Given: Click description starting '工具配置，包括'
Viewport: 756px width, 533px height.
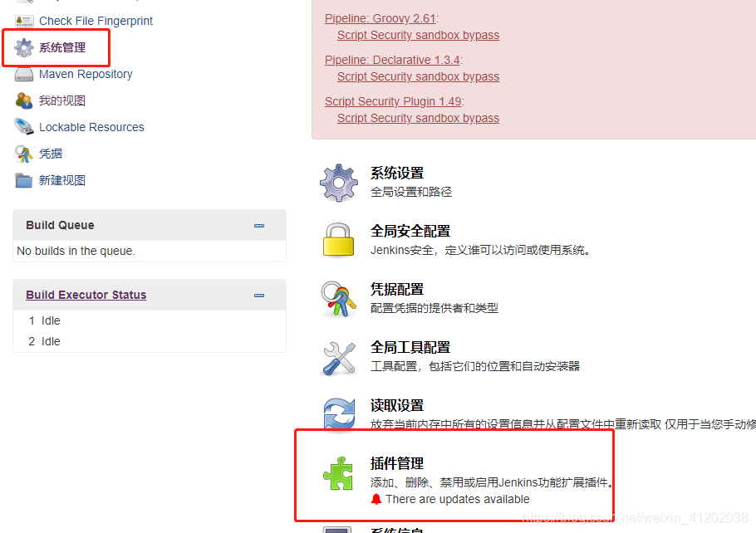Looking at the screenshot, I should pyautogui.click(x=475, y=366).
